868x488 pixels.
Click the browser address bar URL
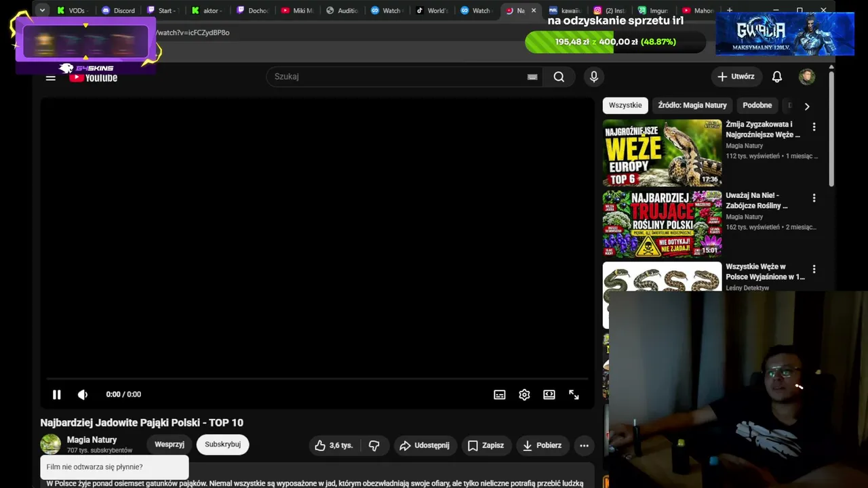click(x=193, y=33)
